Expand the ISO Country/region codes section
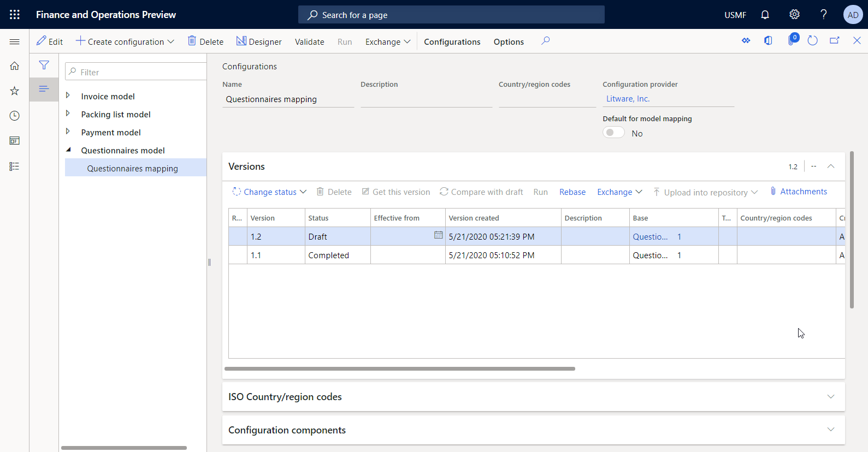The height and width of the screenshot is (452, 868). (831, 397)
